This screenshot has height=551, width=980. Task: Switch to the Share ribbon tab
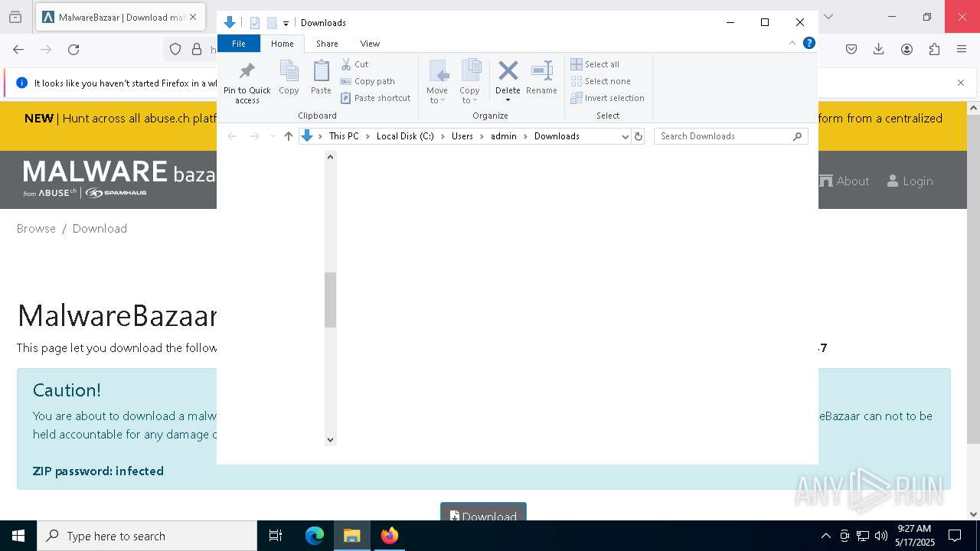(x=327, y=44)
